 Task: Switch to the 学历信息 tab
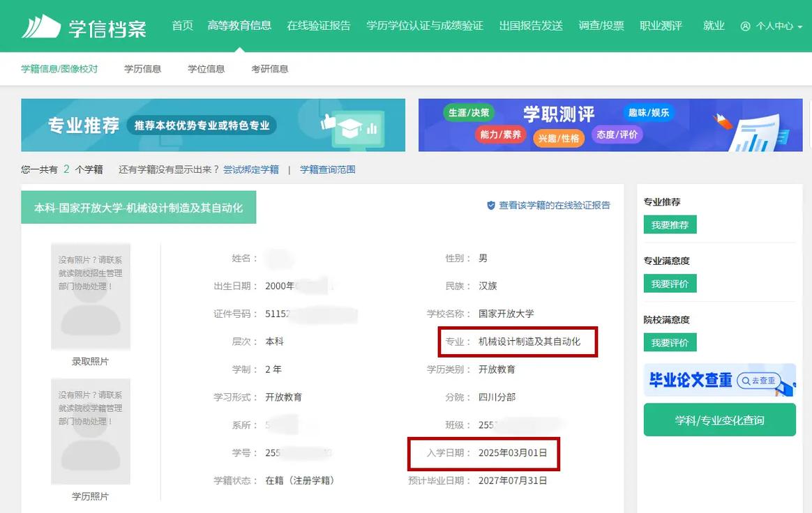click(x=142, y=68)
